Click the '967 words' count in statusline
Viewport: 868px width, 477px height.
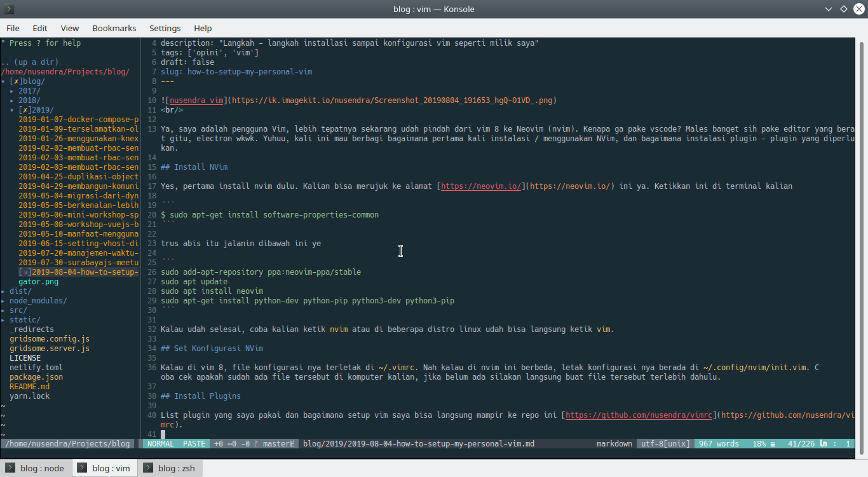(x=719, y=444)
